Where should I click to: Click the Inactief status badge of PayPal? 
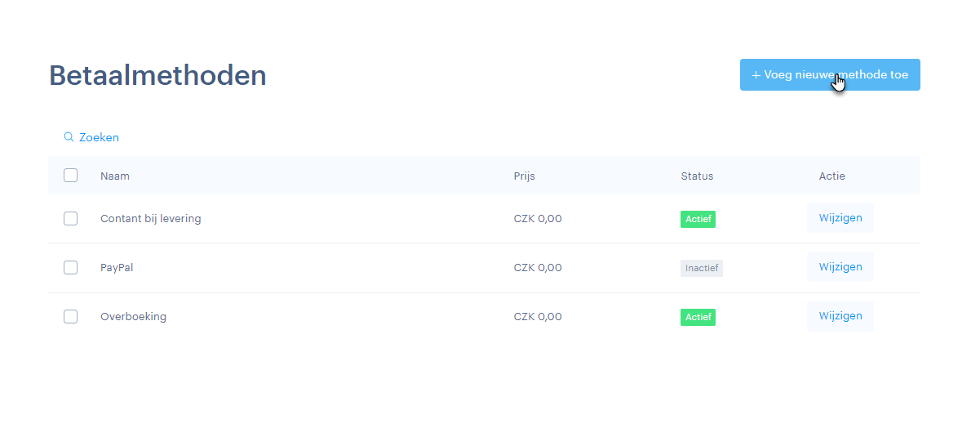pyautogui.click(x=702, y=268)
